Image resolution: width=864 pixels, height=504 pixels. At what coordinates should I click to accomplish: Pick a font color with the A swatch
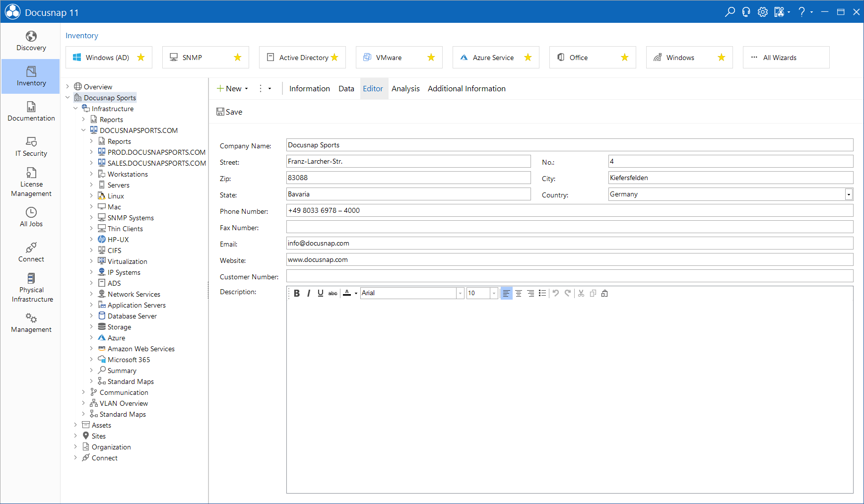click(x=347, y=293)
